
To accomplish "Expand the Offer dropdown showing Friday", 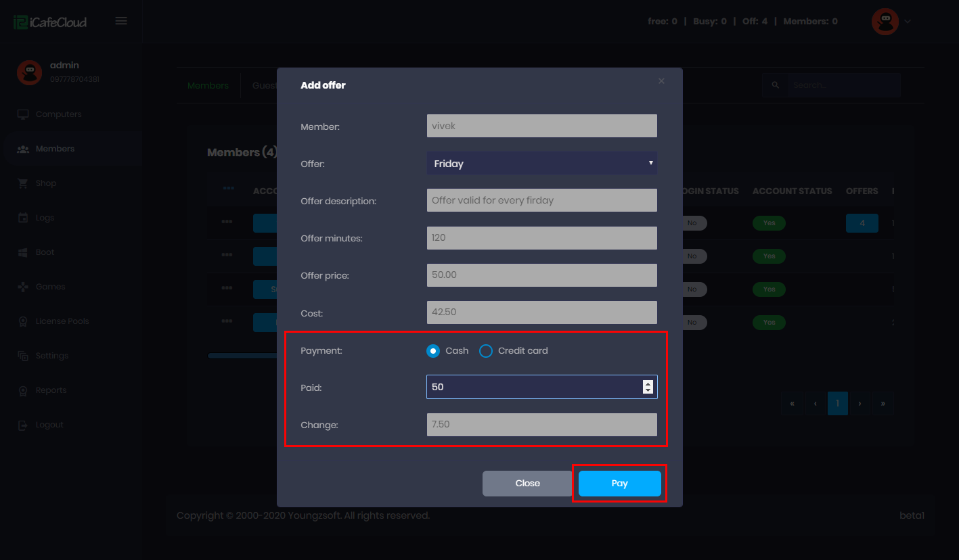I will pos(541,163).
